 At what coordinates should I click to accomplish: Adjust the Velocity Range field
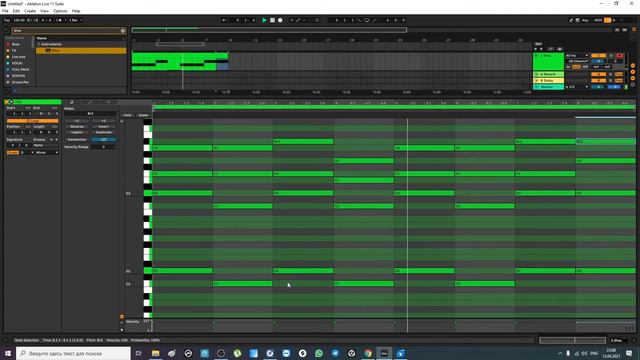[104, 147]
